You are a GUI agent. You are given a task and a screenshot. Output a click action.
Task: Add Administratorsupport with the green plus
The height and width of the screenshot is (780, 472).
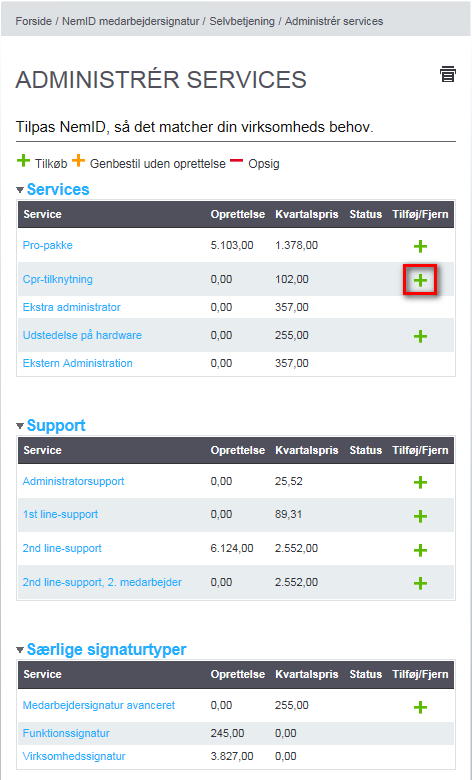click(421, 483)
